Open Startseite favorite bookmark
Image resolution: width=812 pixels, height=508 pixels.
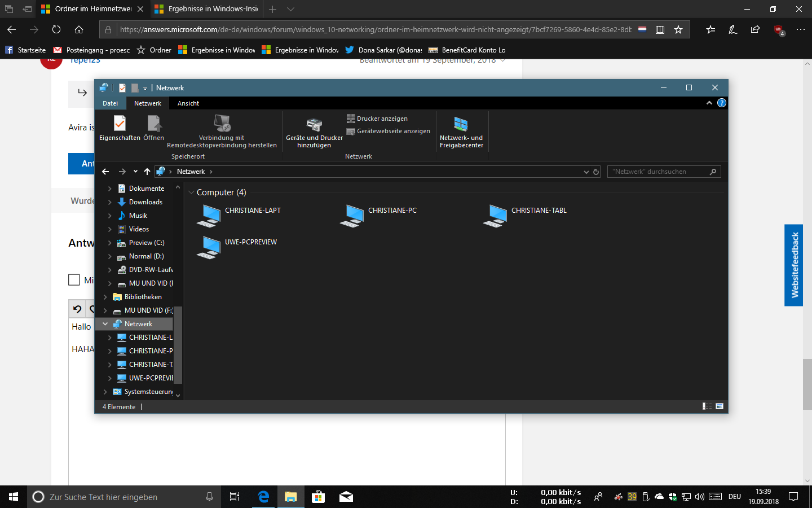click(25, 50)
